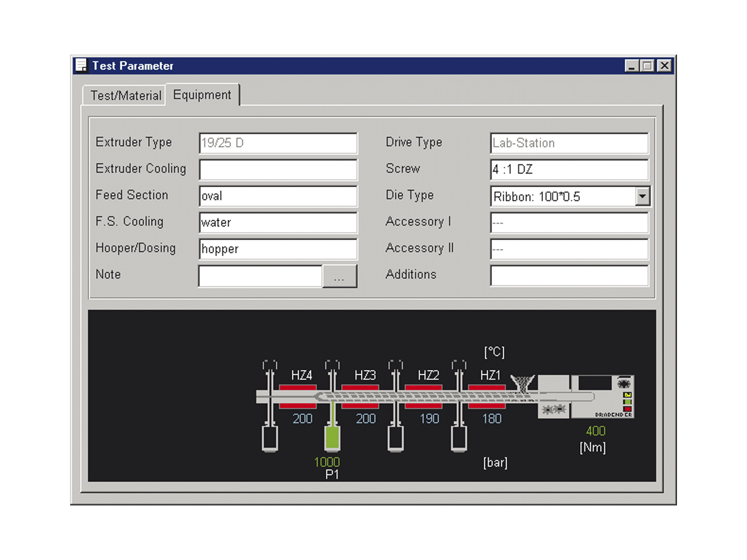Click the green indicator bar on the drive panel
This screenshot has height=560, width=747.
627,401
